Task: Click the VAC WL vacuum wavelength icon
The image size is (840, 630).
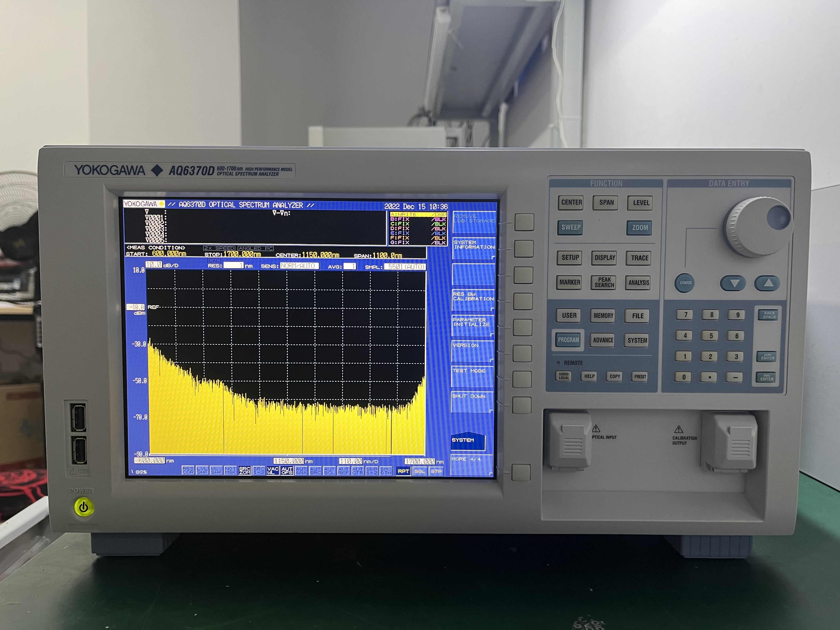Action: point(273,471)
